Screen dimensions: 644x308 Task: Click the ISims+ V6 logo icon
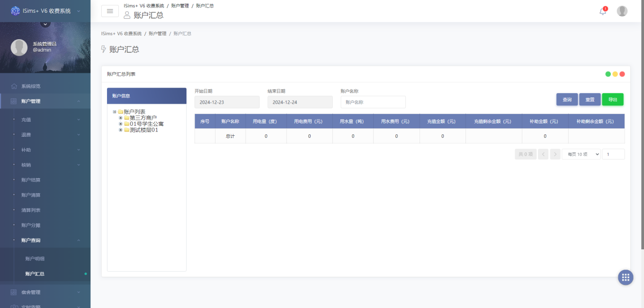(16, 10)
